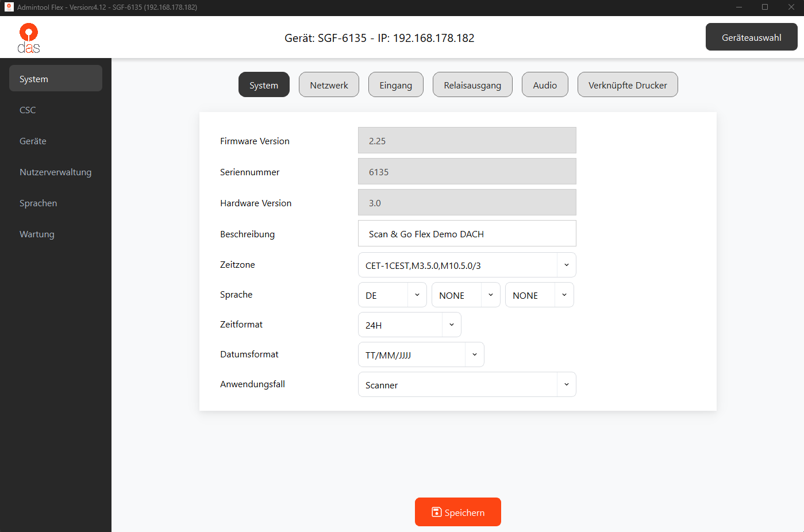Go to Geräte in the sidebar
This screenshot has width=804, height=532.
point(56,141)
